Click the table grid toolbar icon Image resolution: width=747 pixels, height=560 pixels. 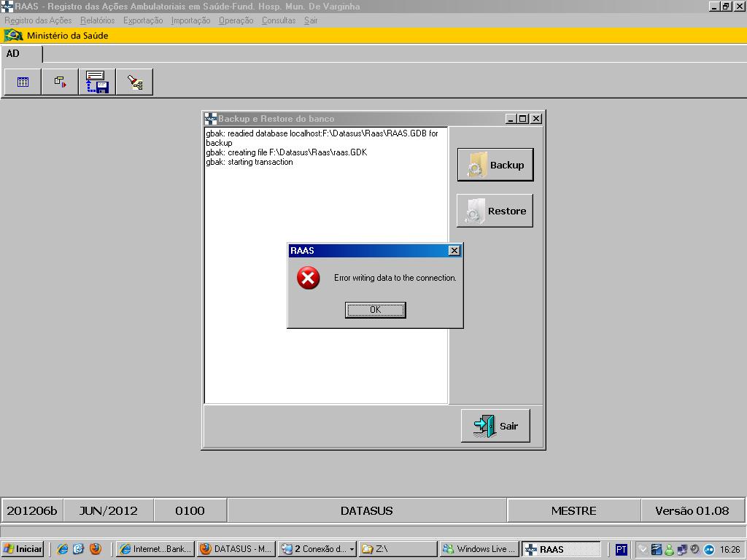(23, 82)
